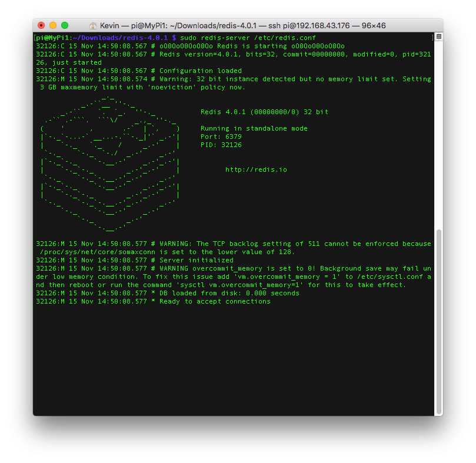Image resolution: width=476 pixels, height=463 pixels.
Task: Click the home folder icon in title bar
Action: (93, 26)
